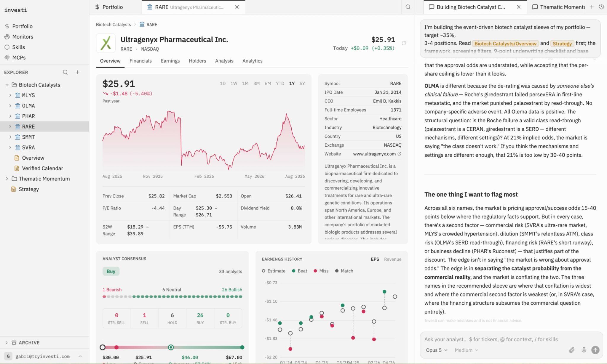Select the MLYS ticker in Explorer

(28, 95)
